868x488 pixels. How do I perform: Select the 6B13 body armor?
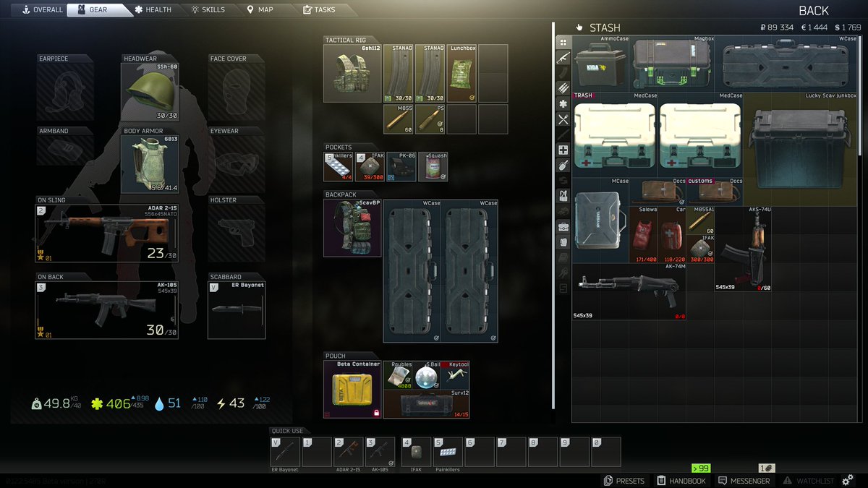pyautogui.click(x=150, y=164)
